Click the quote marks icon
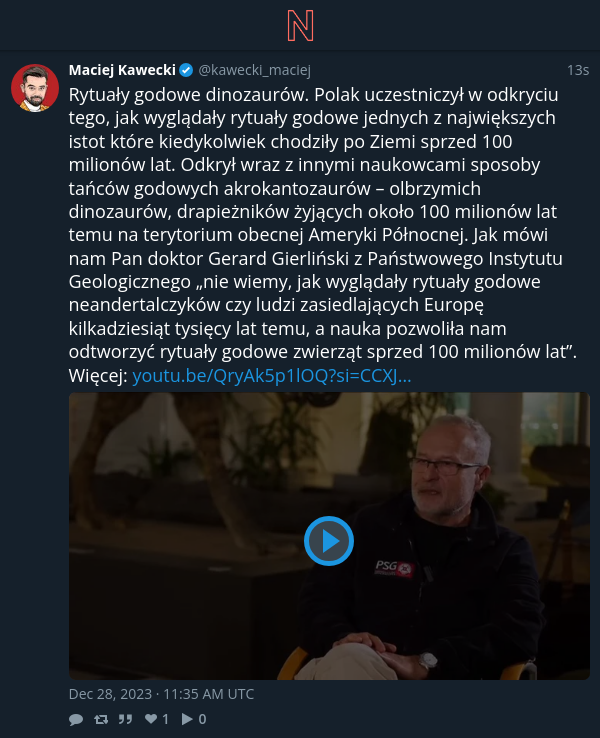 pyautogui.click(x=125, y=719)
